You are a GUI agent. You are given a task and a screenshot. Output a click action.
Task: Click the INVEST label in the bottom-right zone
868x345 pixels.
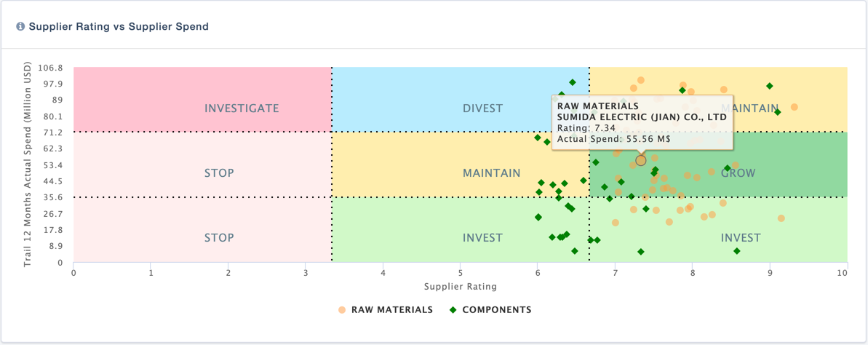[741, 238]
